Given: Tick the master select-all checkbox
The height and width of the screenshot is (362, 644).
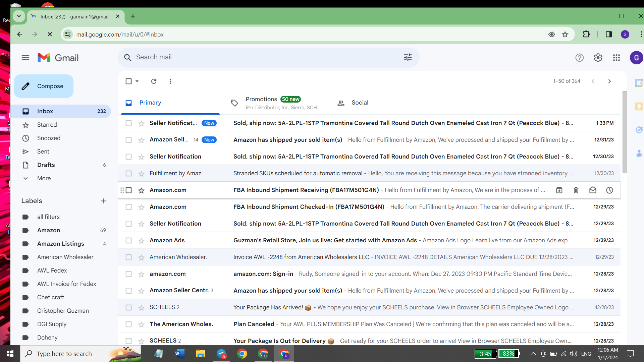Looking at the screenshot, I should coord(128,81).
